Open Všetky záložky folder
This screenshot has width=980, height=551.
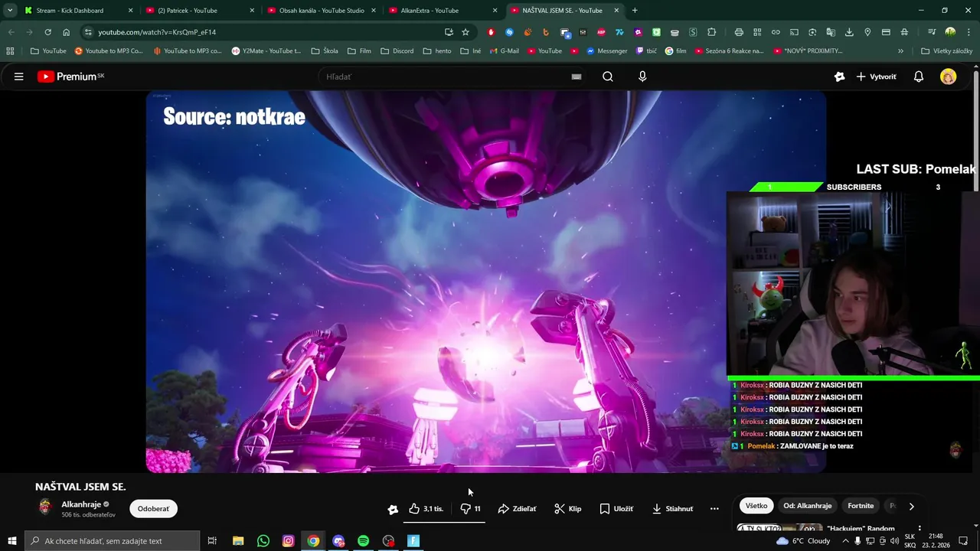pyautogui.click(x=947, y=51)
